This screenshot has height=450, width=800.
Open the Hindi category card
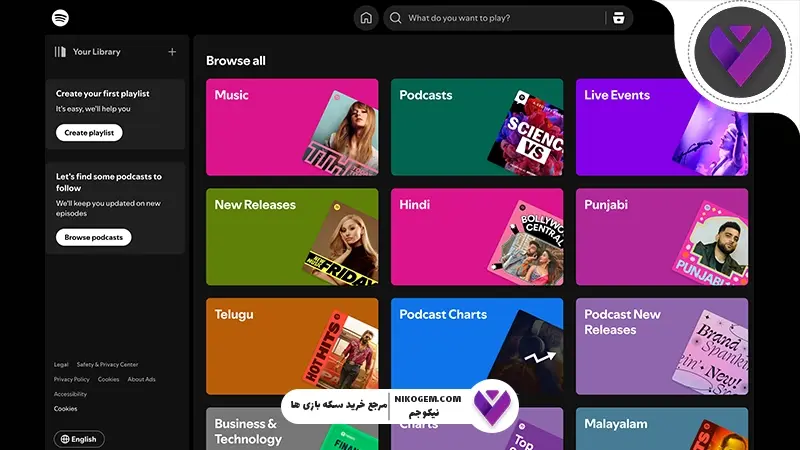click(x=477, y=237)
